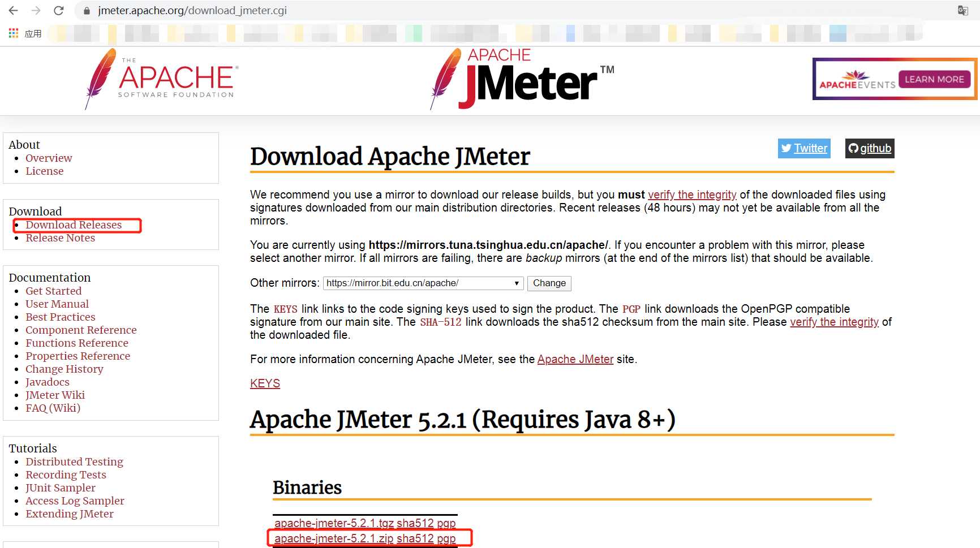The image size is (980, 548).
Task: Open the KEYS link
Action: [x=265, y=383]
